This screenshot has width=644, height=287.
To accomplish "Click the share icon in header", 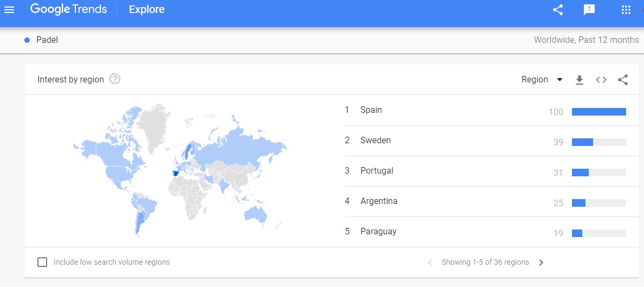I will click(557, 9).
